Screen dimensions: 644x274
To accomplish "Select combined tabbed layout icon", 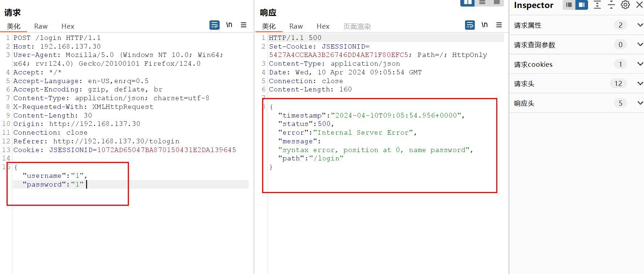I will [x=496, y=3].
